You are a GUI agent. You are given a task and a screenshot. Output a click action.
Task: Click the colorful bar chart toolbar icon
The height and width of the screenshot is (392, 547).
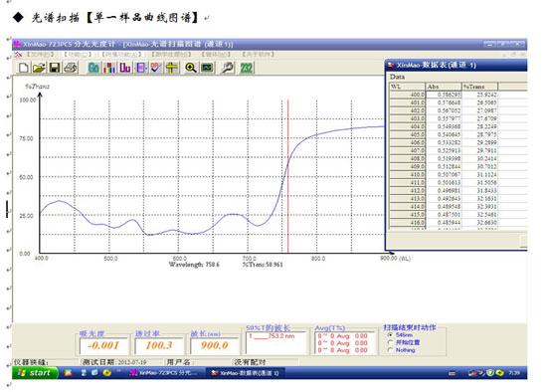[x=109, y=68]
